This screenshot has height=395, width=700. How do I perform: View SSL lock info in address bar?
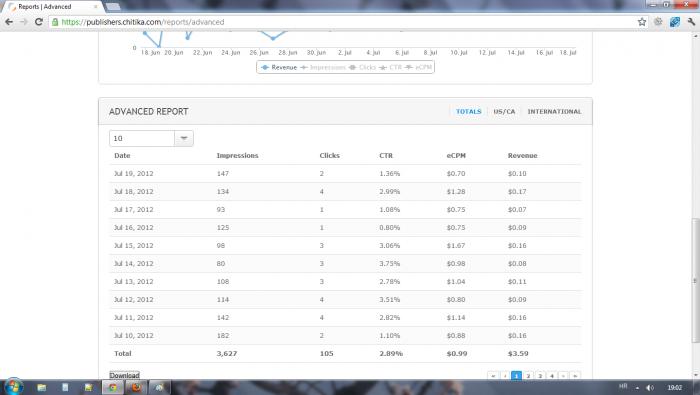[55, 22]
